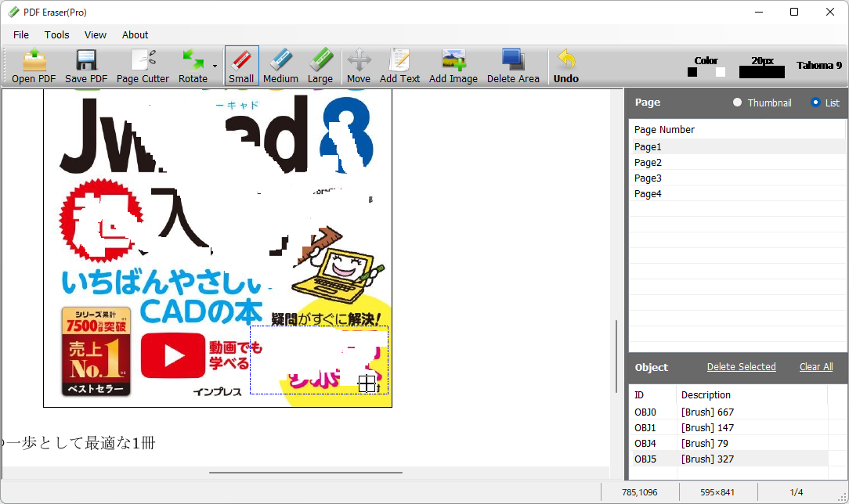Toggle the Large eraser size

320,66
